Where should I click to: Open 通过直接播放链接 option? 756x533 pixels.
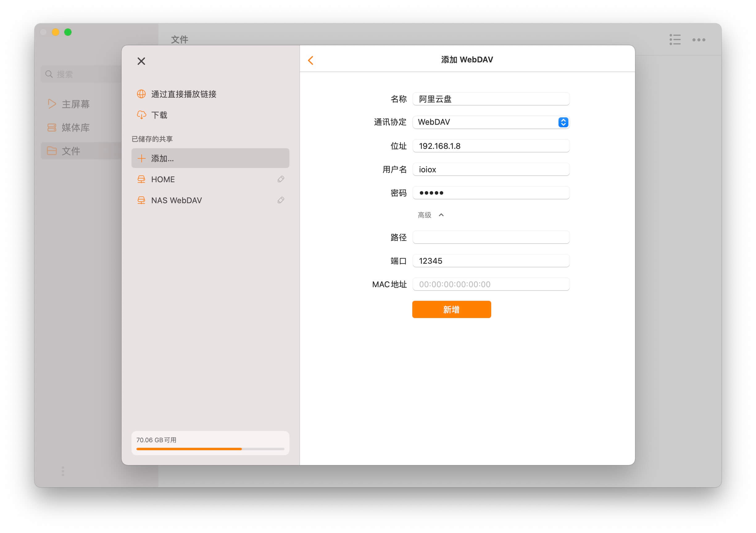(184, 94)
